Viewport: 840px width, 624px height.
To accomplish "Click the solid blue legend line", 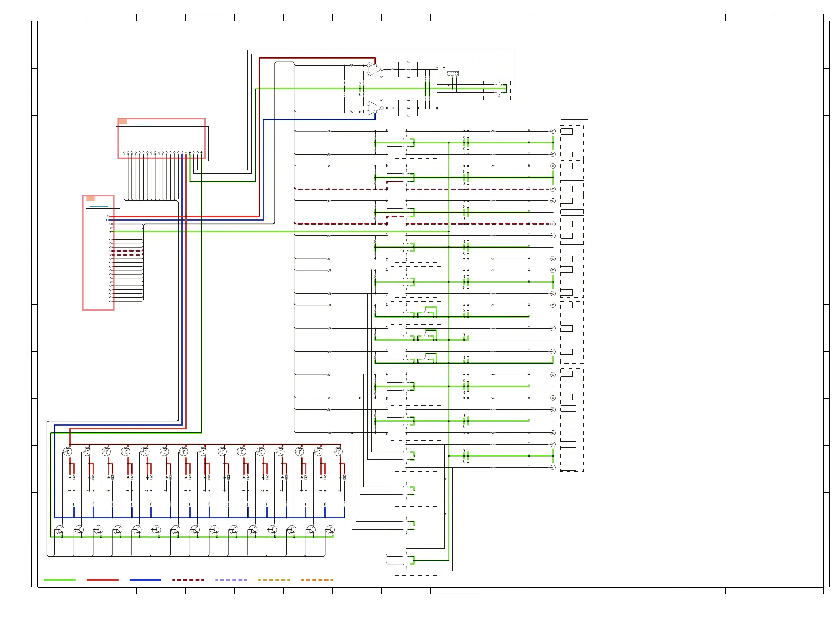I will tap(145, 580).
